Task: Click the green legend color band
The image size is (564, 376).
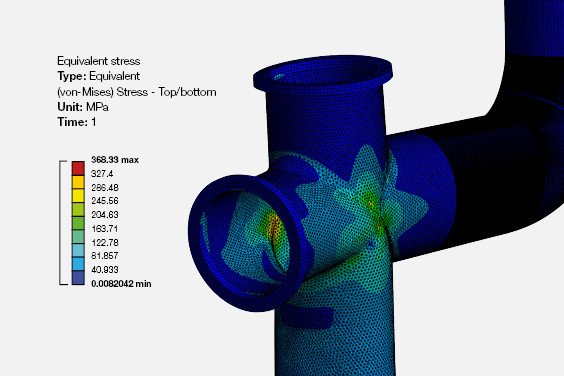Action: pyautogui.click(x=78, y=223)
